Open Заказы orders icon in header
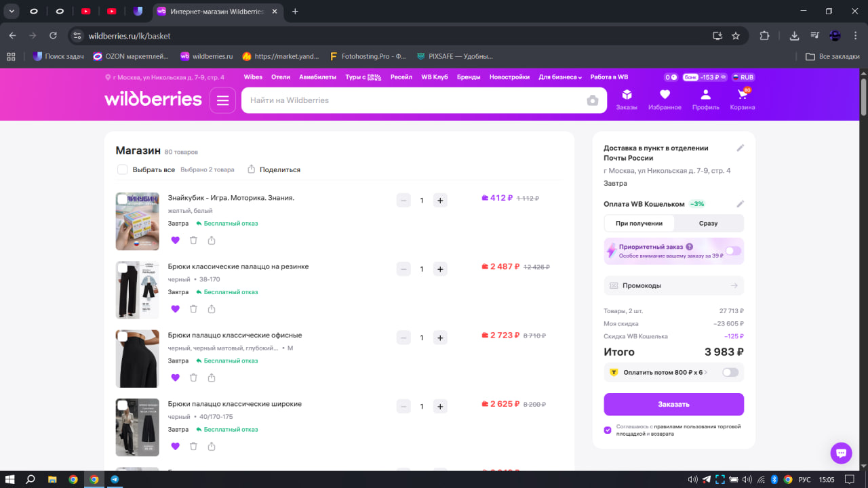The width and height of the screenshot is (868, 488). (x=627, y=99)
